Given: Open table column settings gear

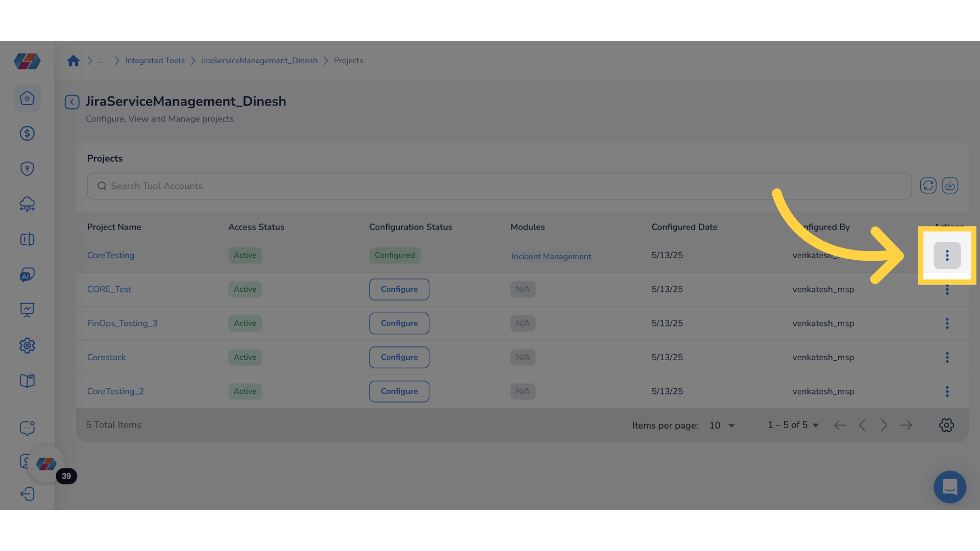Looking at the screenshot, I should (x=946, y=425).
